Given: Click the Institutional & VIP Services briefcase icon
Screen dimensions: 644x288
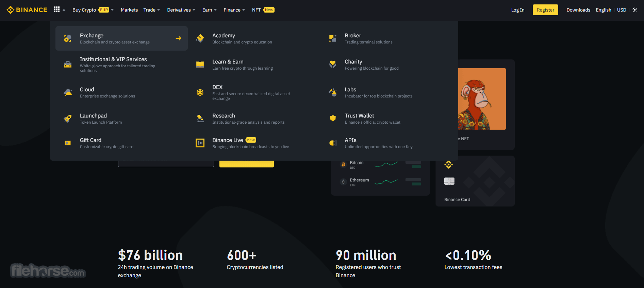Looking at the screenshot, I should coord(68,65).
